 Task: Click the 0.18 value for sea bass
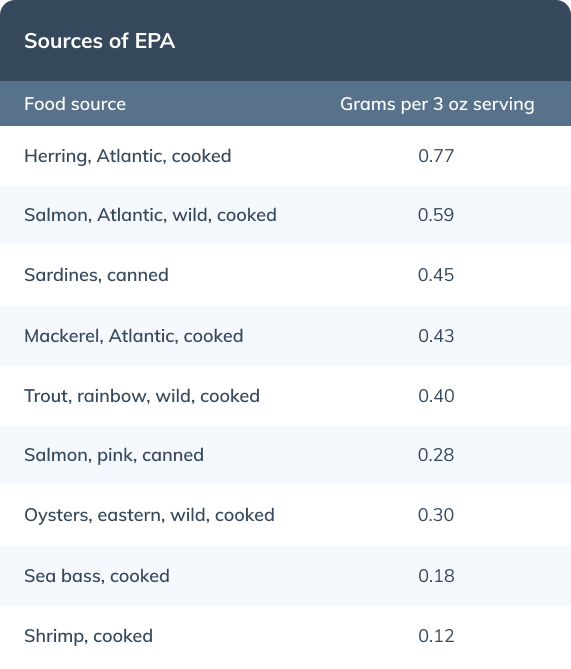(x=436, y=576)
